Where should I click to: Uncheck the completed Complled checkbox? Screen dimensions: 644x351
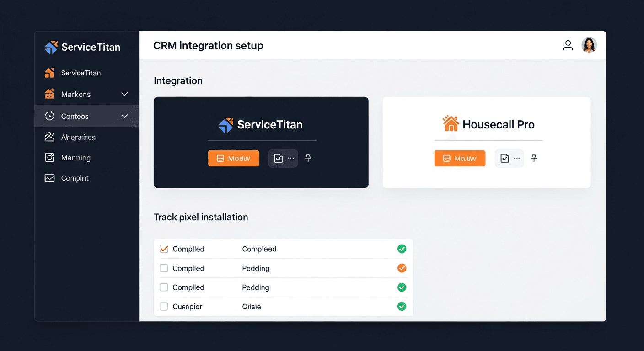click(164, 249)
